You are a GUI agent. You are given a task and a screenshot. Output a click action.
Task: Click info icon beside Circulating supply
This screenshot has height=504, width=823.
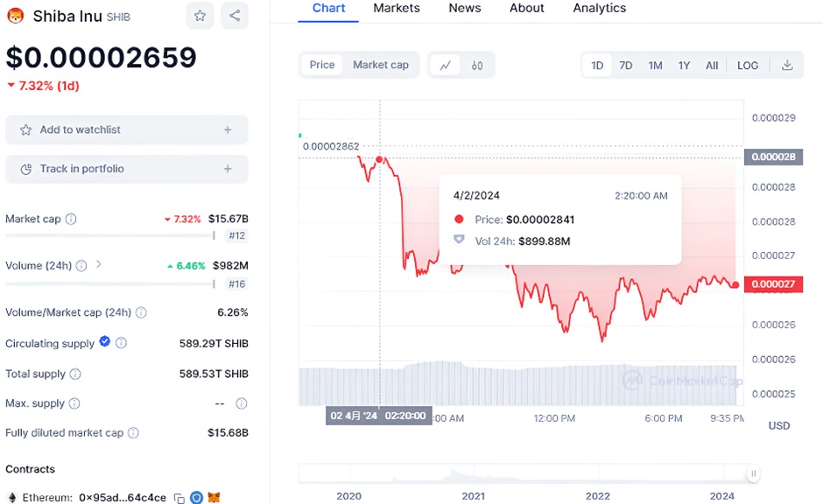(122, 344)
